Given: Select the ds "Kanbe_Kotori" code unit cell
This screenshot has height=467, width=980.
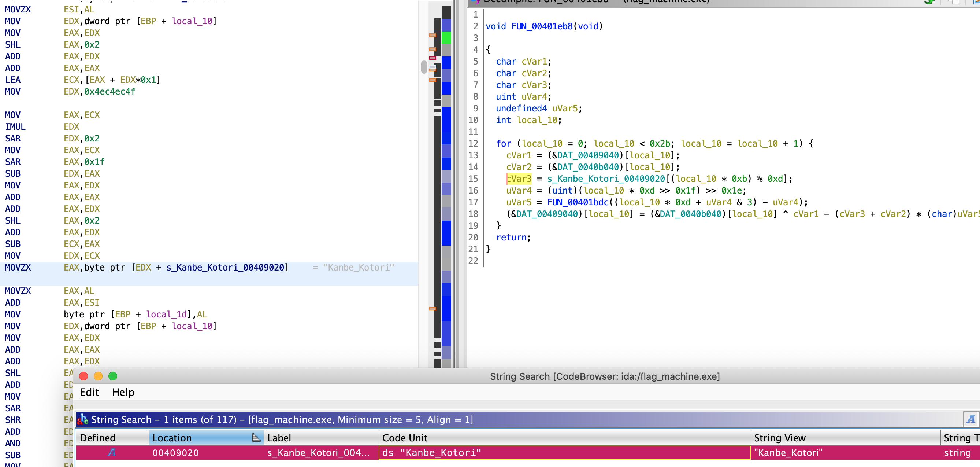Looking at the screenshot, I should click(565, 453).
